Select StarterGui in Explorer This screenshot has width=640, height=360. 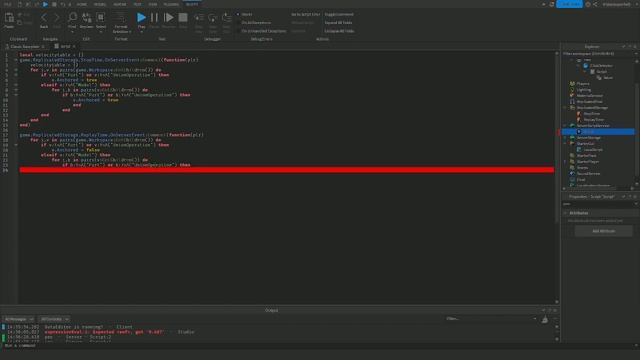pyautogui.click(x=585, y=144)
